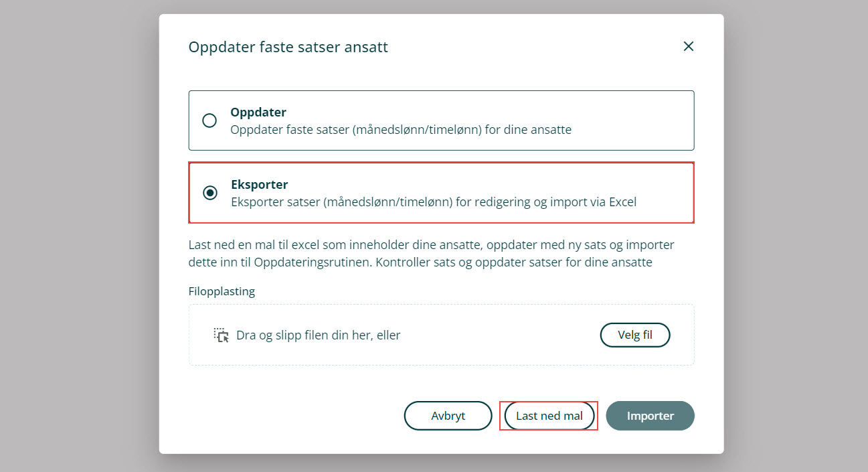Click the "Oppdater faste satser (månedslønn/timelønn)" description

pyautogui.click(x=400, y=130)
